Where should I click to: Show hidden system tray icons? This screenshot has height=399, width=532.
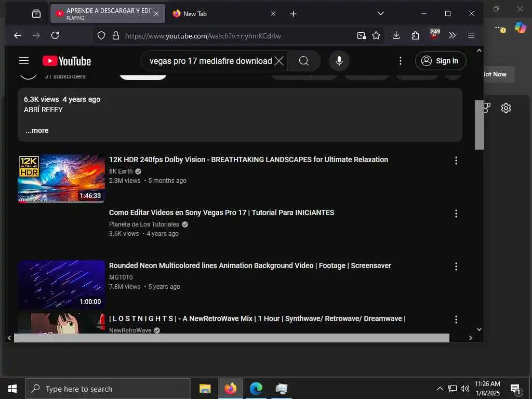click(x=440, y=389)
